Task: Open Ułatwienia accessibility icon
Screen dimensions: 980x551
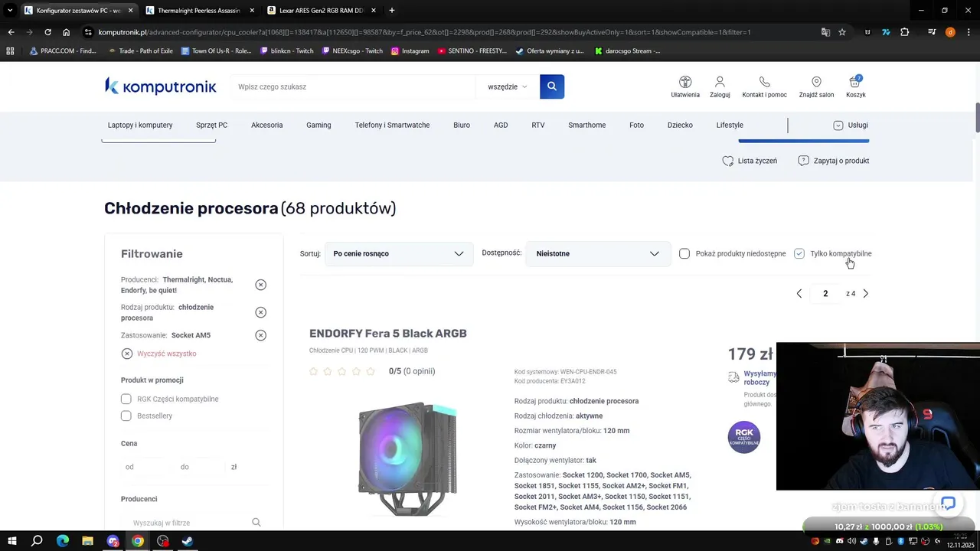Action: [x=685, y=82]
